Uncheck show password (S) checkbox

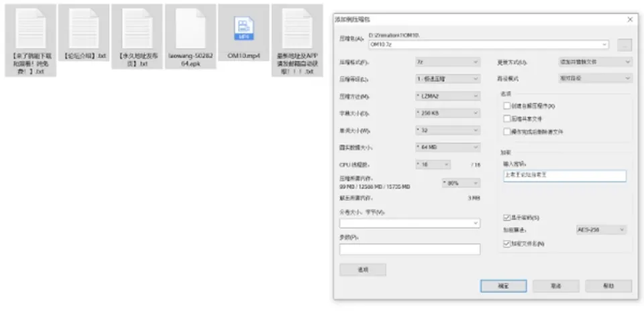(507, 217)
